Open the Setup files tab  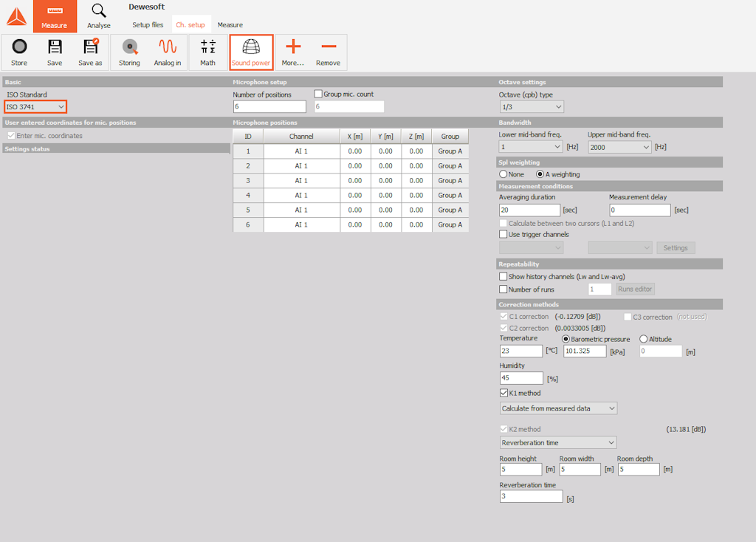tap(148, 24)
